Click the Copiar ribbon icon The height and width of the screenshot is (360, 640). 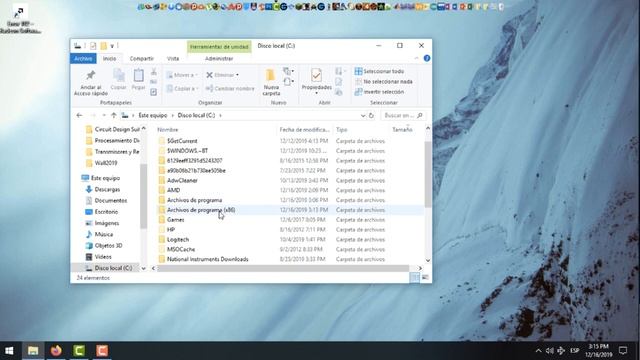click(119, 76)
